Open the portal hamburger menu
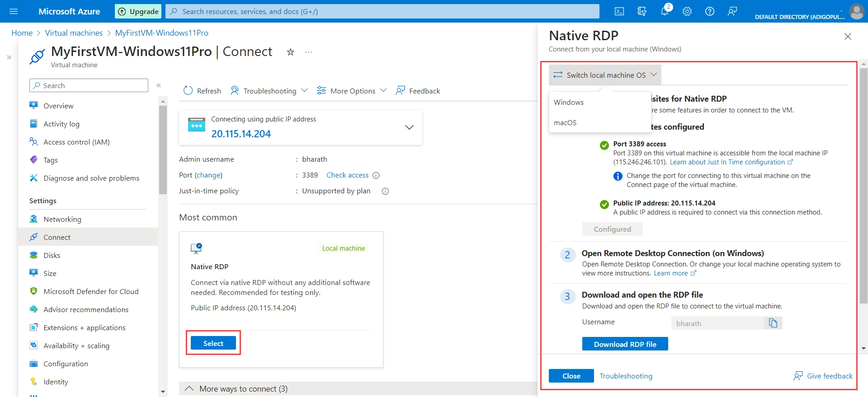The image size is (868, 397). 14,11
